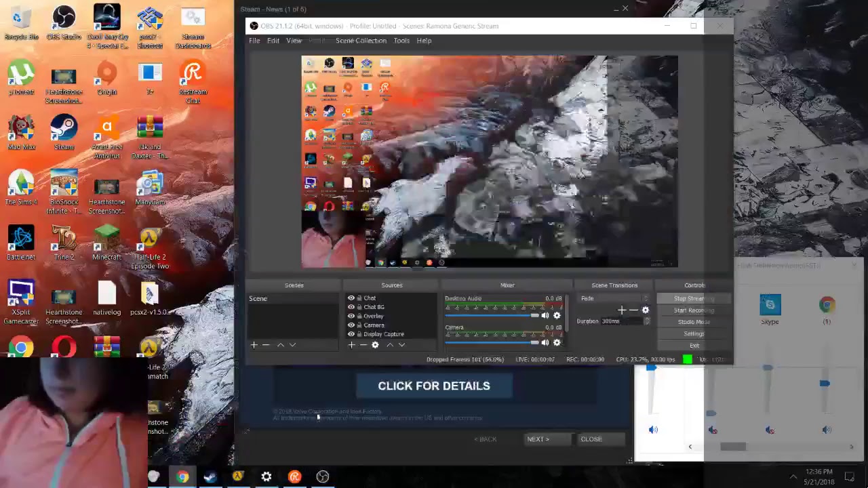Mute Camera audio in mixer
The image size is (868, 488).
coord(545,342)
